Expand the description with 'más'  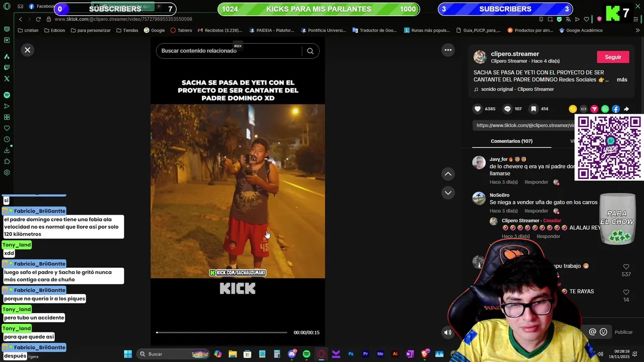[x=622, y=79]
